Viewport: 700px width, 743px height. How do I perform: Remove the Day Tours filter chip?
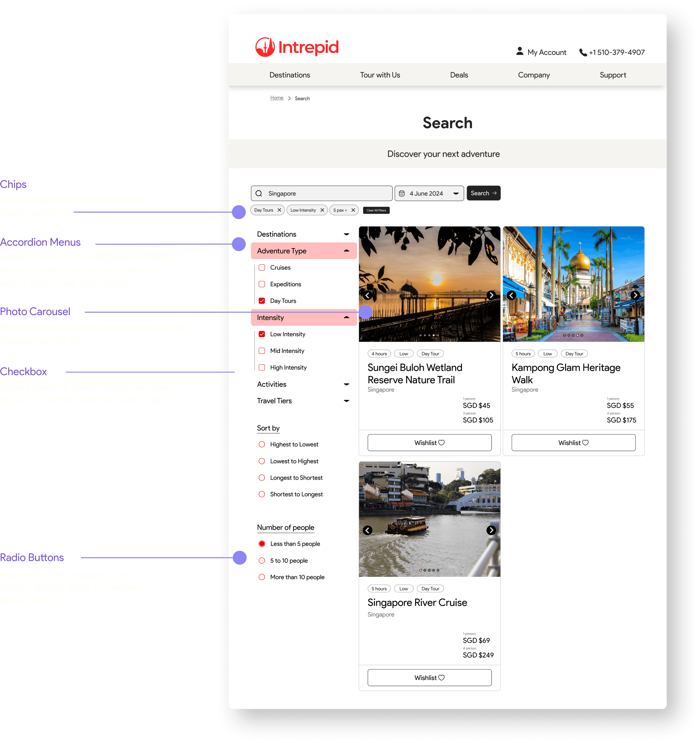click(279, 210)
